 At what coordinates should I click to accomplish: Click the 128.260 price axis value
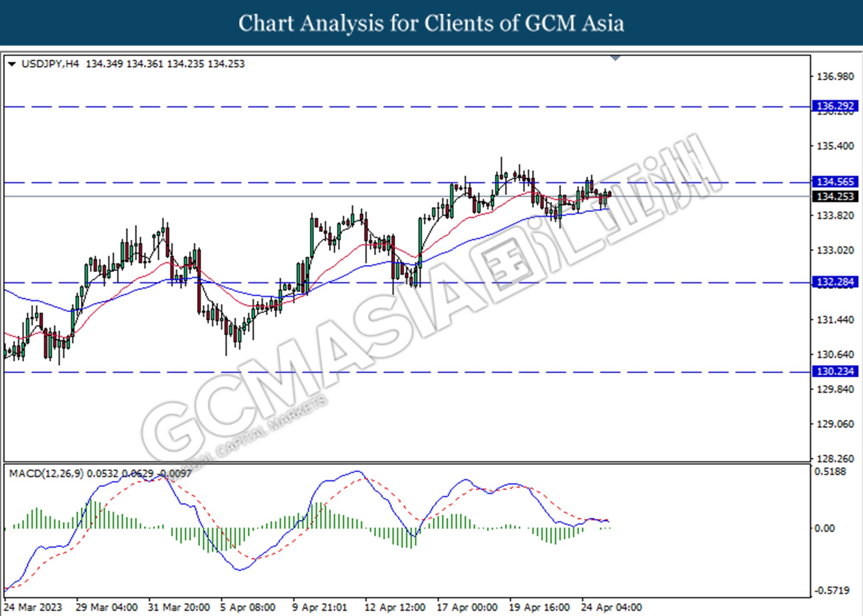click(835, 459)
